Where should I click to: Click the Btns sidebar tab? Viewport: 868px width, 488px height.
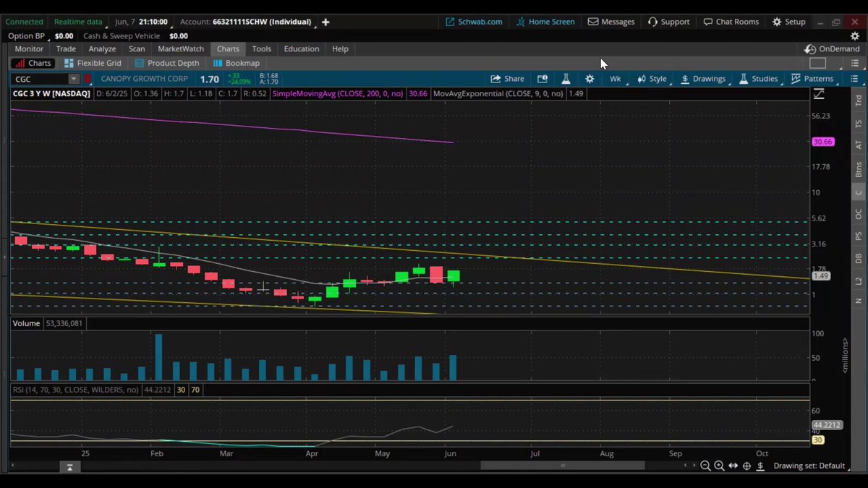pyautogui.click(x=859, y=170)
